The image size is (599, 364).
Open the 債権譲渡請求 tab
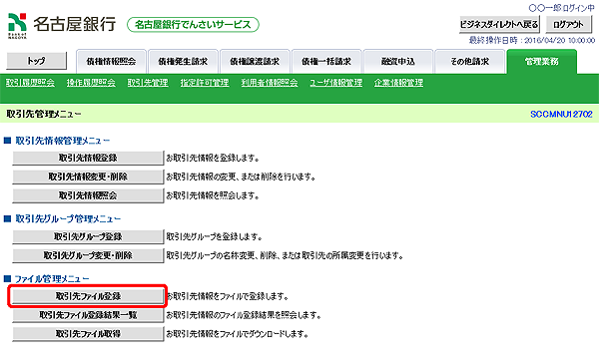coord(255,62)
